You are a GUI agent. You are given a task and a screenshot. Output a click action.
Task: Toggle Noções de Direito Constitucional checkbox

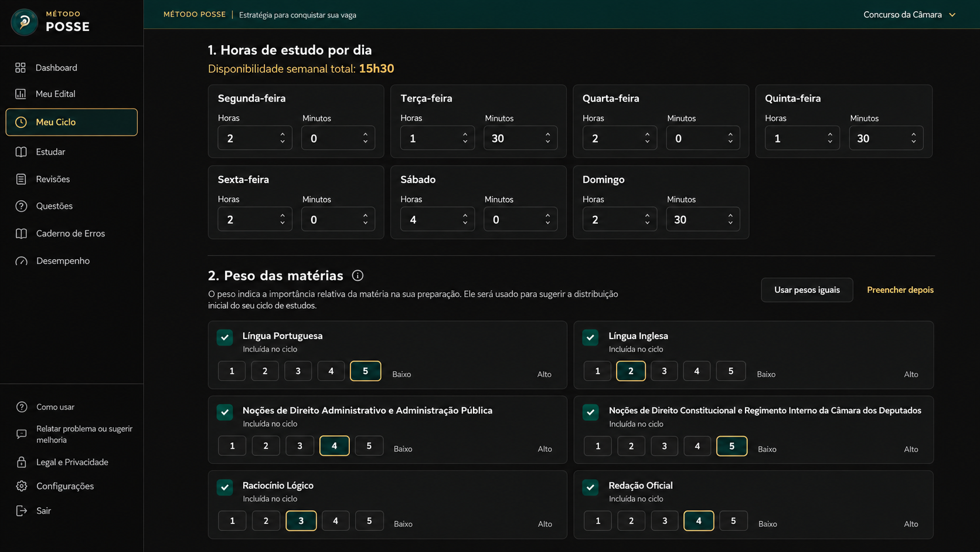click(x=590, y=412)
